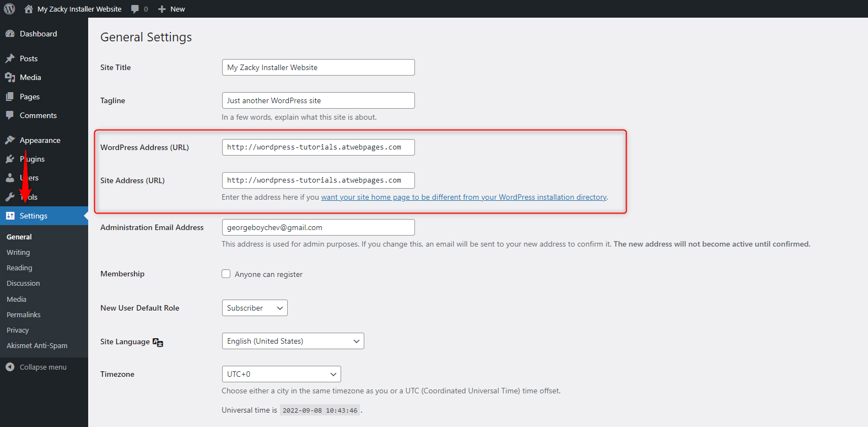Click the universal time value 2022-09-08 10:43:46
868x427 pixels.
pyautogui.click(x=320, y=410)
